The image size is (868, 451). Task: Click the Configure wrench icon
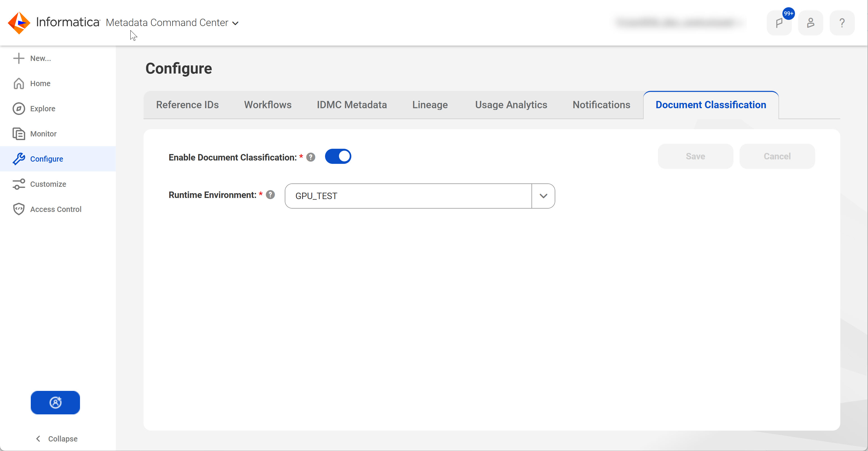pyautogui.click(x=19, y=159)
